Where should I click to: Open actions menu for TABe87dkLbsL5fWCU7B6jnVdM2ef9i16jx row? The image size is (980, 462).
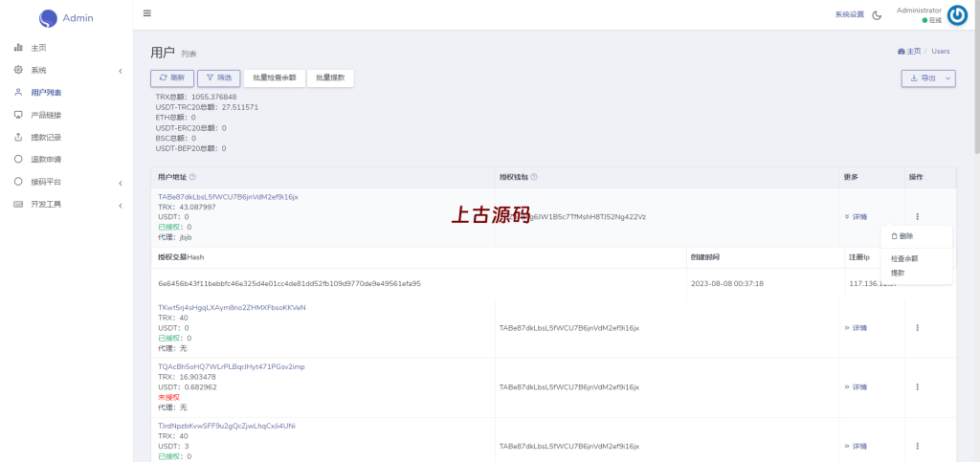[x=918, y=216]
